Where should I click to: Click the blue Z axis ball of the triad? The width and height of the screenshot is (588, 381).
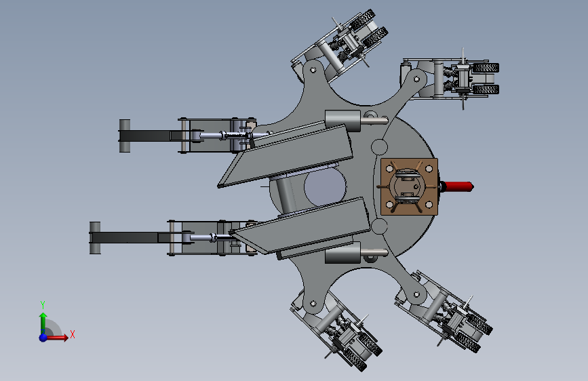(x=43, y=338)
